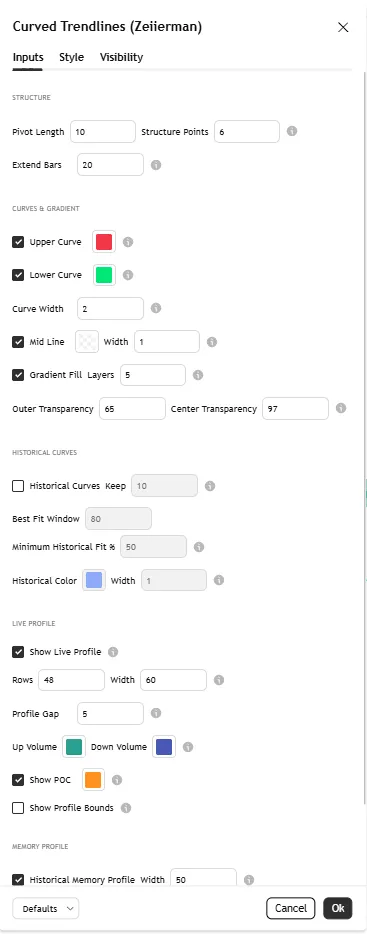
Task: Open the Down Volume color picker
Action: (x=164, y=747)
